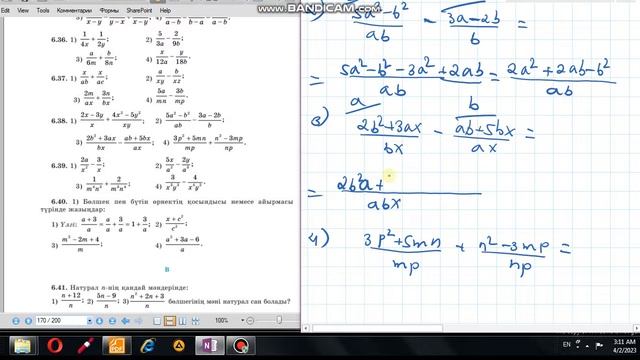Show hidden tray icons arrow
This screenshot has height=360, width=640.
pos(587,346)
